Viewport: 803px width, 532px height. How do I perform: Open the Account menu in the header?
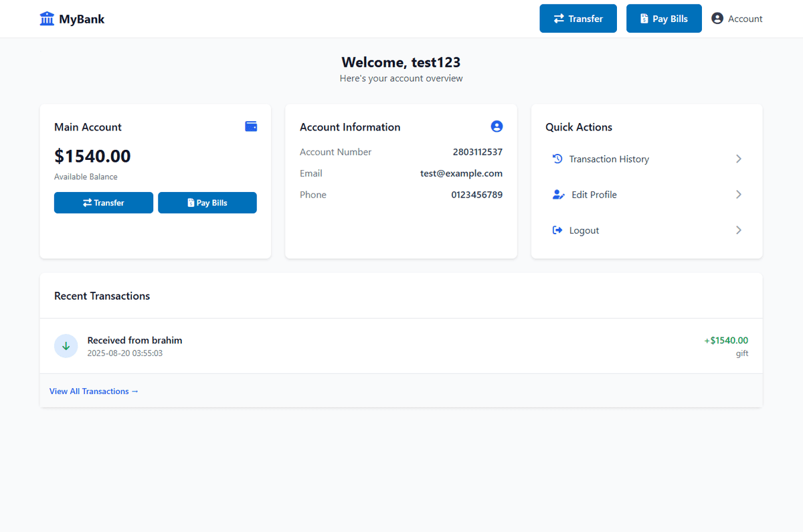point(736,18)
